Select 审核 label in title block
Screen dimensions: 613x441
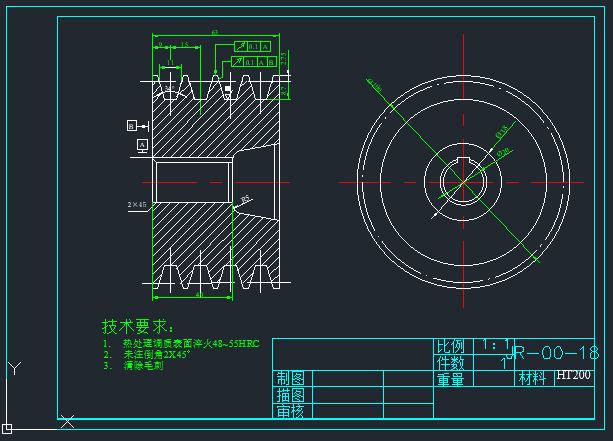pyautogui.click(x=290, y=411)
